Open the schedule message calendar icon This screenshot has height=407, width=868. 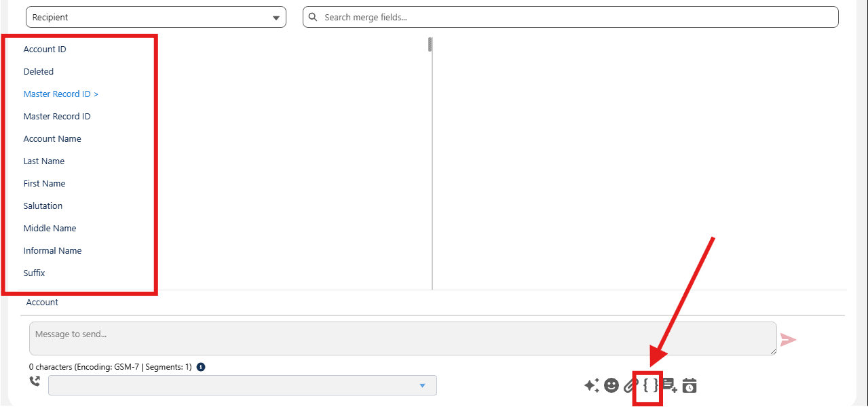click(690, 385)
